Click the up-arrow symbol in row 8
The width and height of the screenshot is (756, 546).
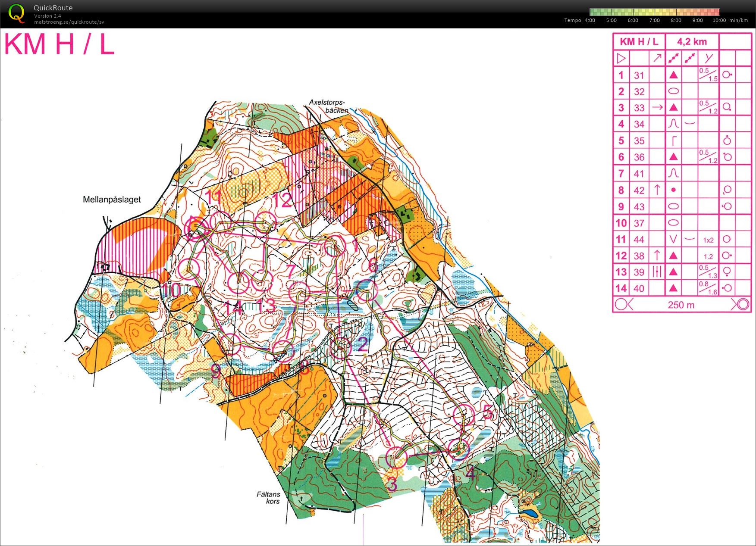(657, 190)
